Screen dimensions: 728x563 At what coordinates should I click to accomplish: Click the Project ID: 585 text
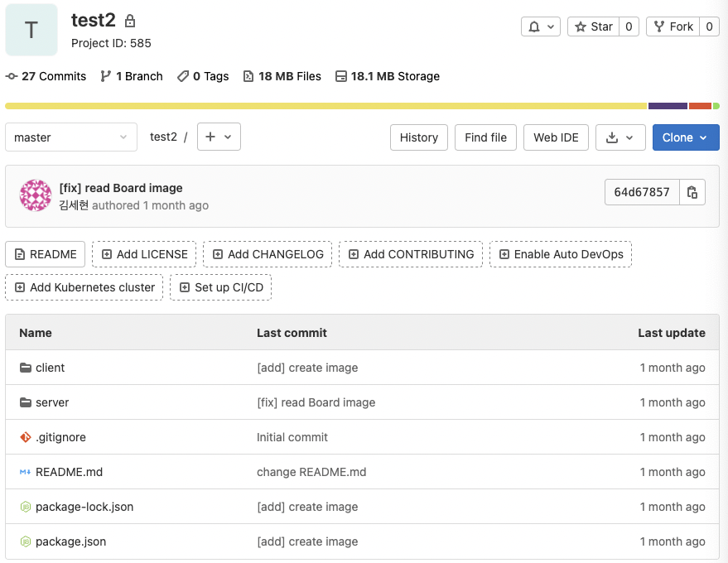pos(111,43)
